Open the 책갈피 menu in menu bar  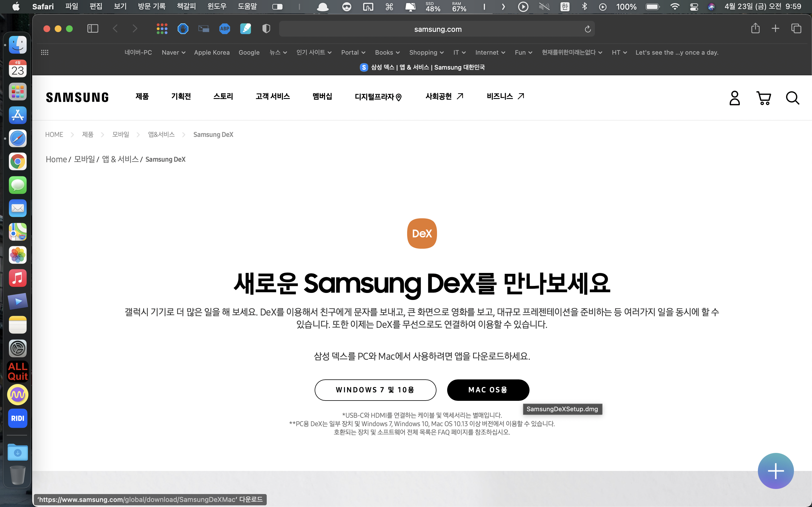(186, 6)
